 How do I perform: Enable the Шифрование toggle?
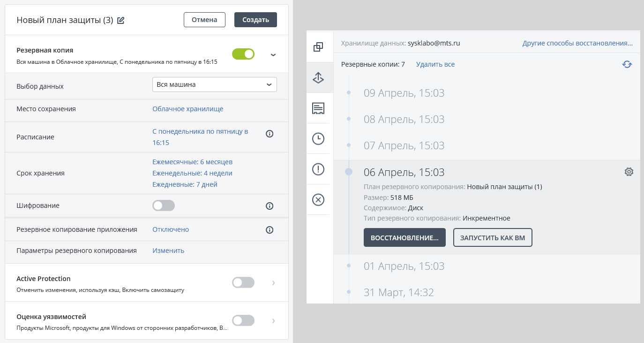pyautogui.click(x=164, y=206)
